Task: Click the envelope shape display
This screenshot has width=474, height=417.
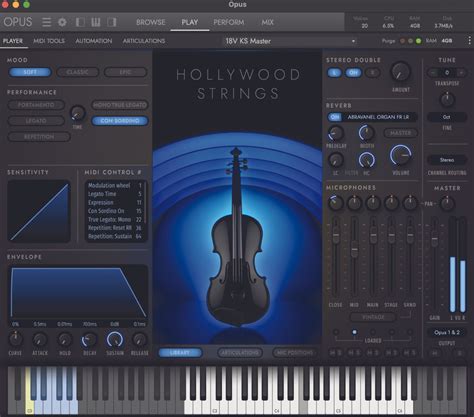Action: [x=78, y=292]
